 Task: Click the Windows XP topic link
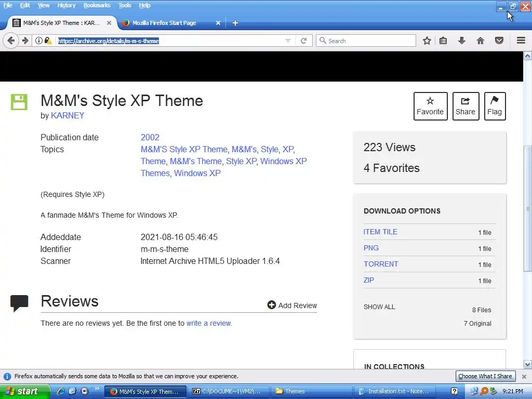[197, 173]
